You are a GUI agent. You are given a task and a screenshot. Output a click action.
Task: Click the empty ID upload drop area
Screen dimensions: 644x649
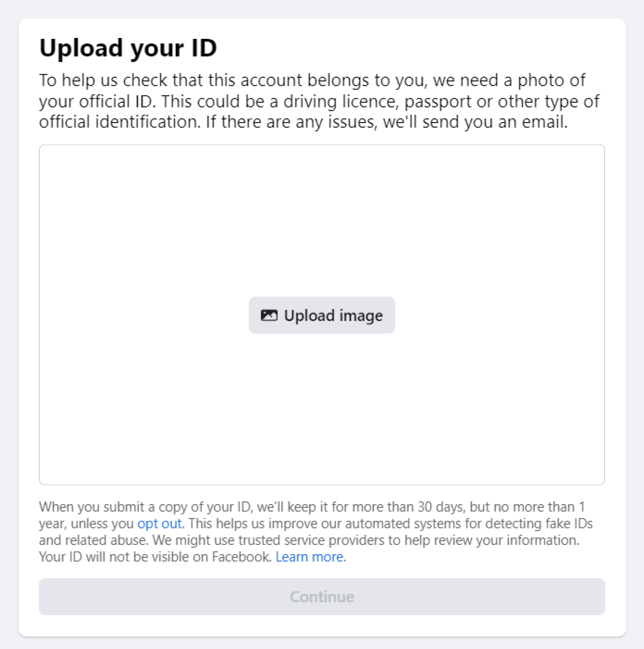coord(322,215)
